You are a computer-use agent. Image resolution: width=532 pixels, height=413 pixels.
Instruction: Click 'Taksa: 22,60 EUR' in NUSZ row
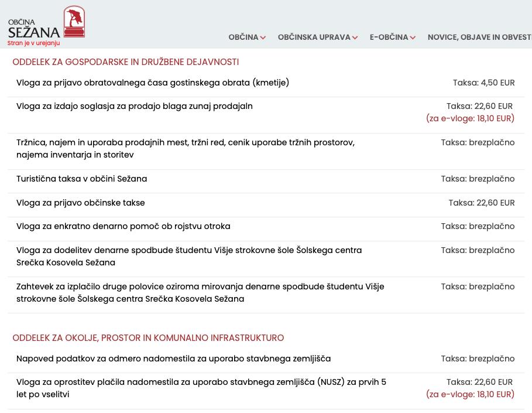[x=479, y=382]
